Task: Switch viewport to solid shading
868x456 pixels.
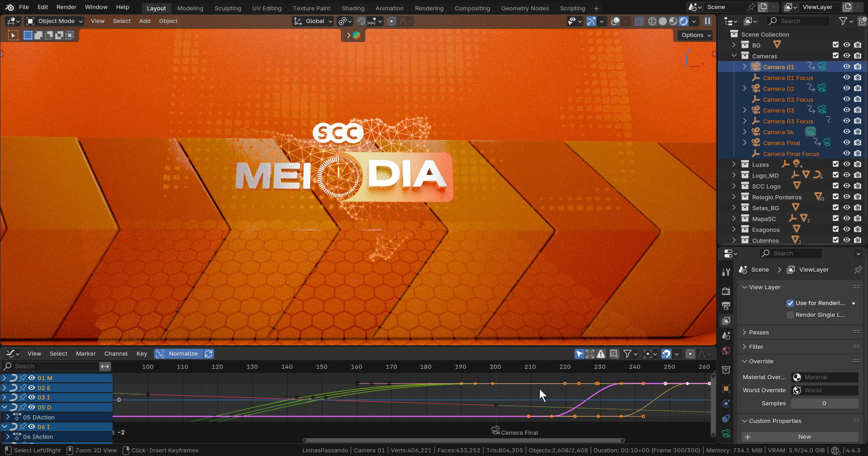Action: 662,21
